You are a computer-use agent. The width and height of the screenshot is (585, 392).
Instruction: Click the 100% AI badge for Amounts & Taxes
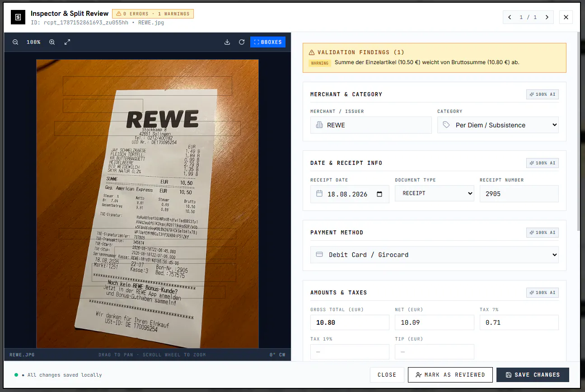[x=543, y=293]
